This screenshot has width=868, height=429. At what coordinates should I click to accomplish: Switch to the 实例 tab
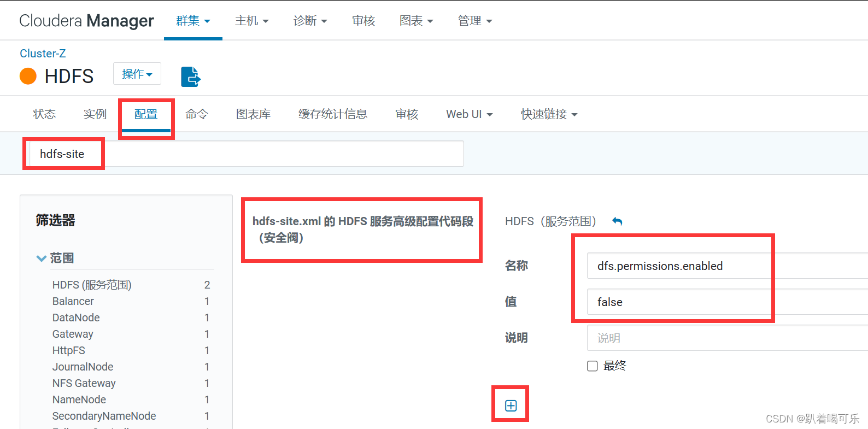[95, 114]
